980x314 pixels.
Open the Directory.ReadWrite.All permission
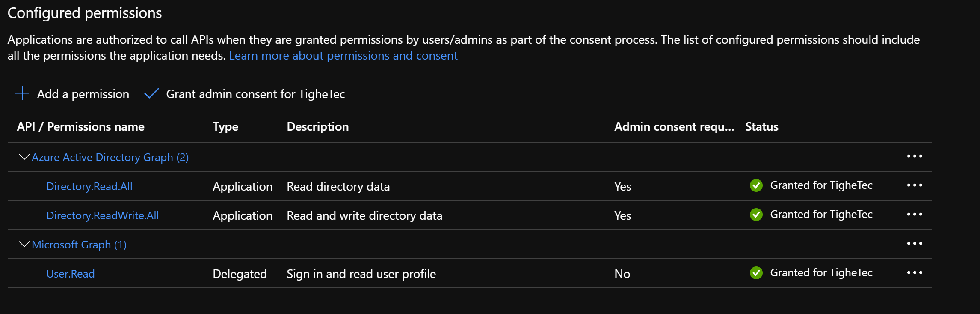click(x=103, y=215)
